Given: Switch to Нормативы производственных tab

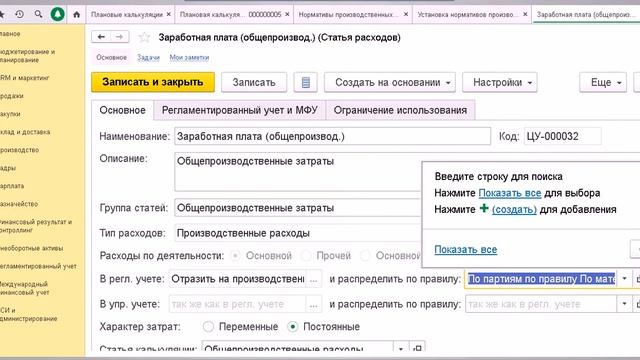Looking at the screenshot, I should click(348, 14).
